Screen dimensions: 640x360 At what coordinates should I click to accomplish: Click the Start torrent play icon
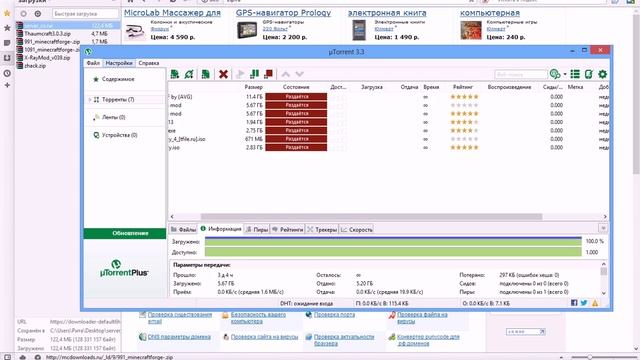coord(240,74)
